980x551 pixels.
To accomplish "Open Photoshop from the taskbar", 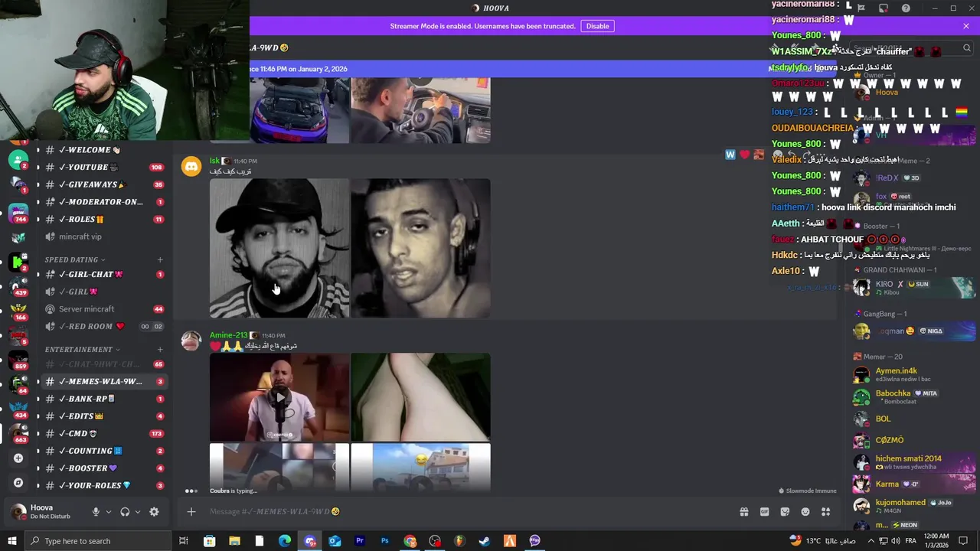I will click(x=384, y=541).
